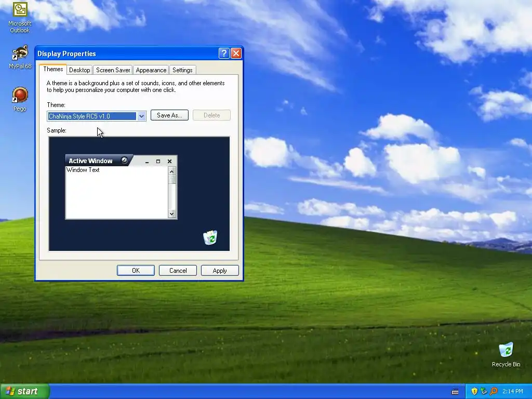Image resolution: width=532 pixels, height=399 pixels.
Task: Click the sample window's maximize button
Action: 158,162
